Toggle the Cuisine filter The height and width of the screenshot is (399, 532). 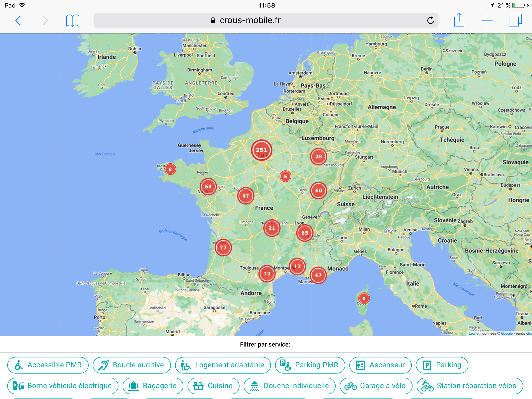[x=214, y=386]
